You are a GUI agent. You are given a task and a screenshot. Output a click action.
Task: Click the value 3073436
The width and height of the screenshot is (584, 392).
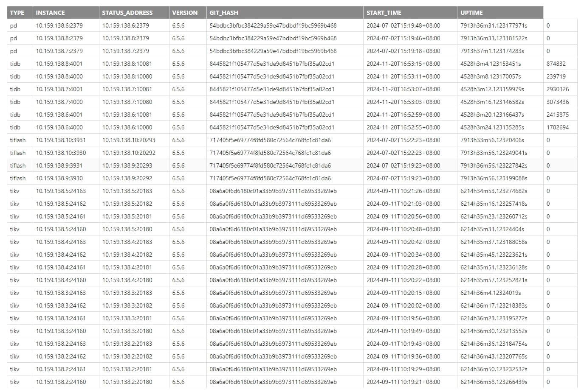tap(557, 102)
